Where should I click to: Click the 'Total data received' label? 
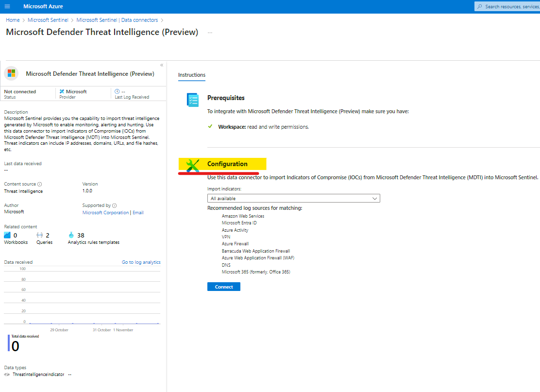click(25, 336)
